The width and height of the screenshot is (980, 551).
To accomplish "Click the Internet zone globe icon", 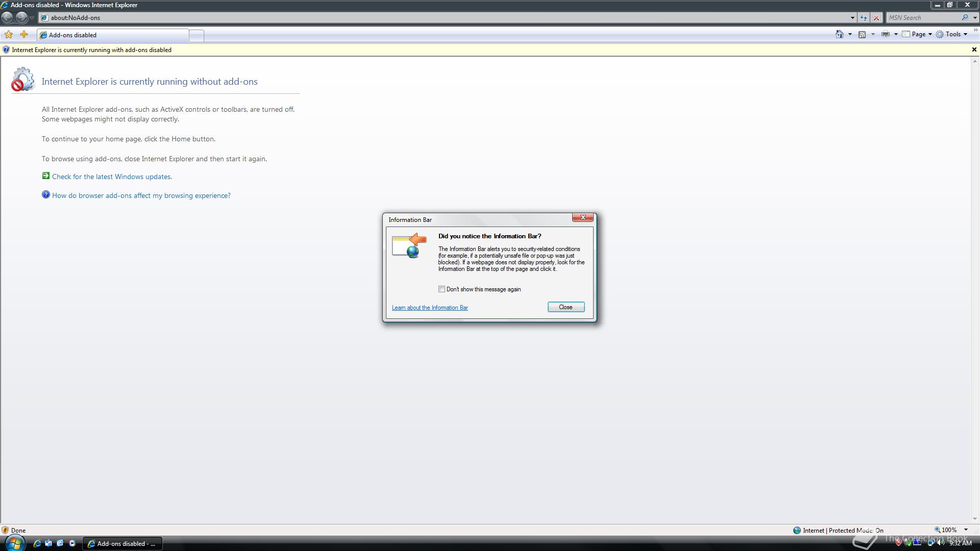I will click(797, 530).
